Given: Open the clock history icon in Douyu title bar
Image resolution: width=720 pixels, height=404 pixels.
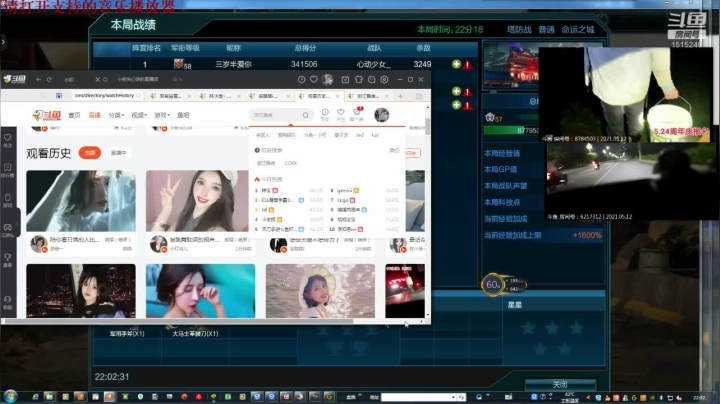Looking at the screenshot, I should point(301,79).
